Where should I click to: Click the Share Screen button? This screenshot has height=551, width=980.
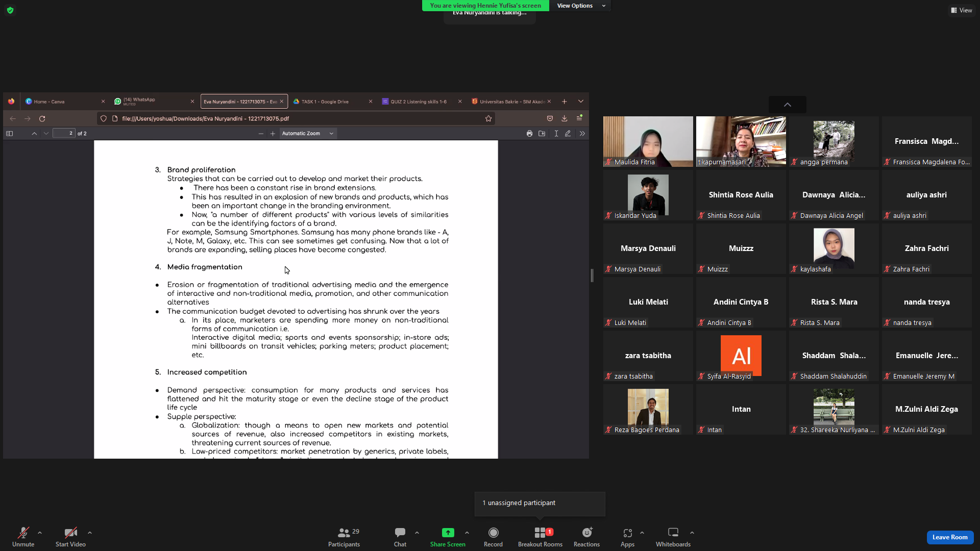pyautogui.click(x=448, y=537)
